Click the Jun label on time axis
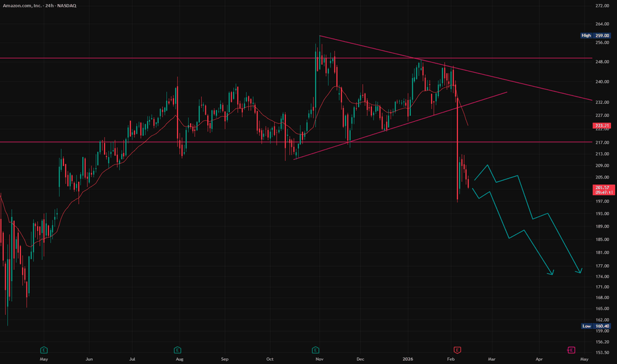 point(89,359)
